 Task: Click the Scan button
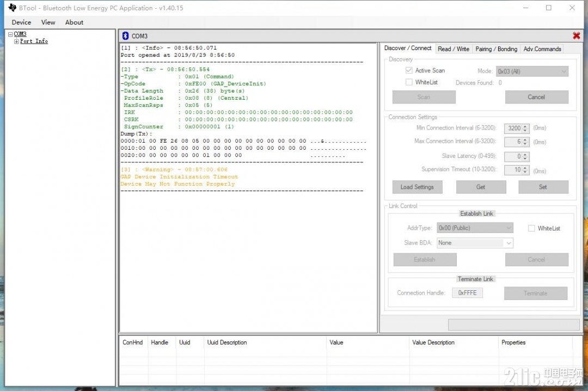click(x=424, y=97)
